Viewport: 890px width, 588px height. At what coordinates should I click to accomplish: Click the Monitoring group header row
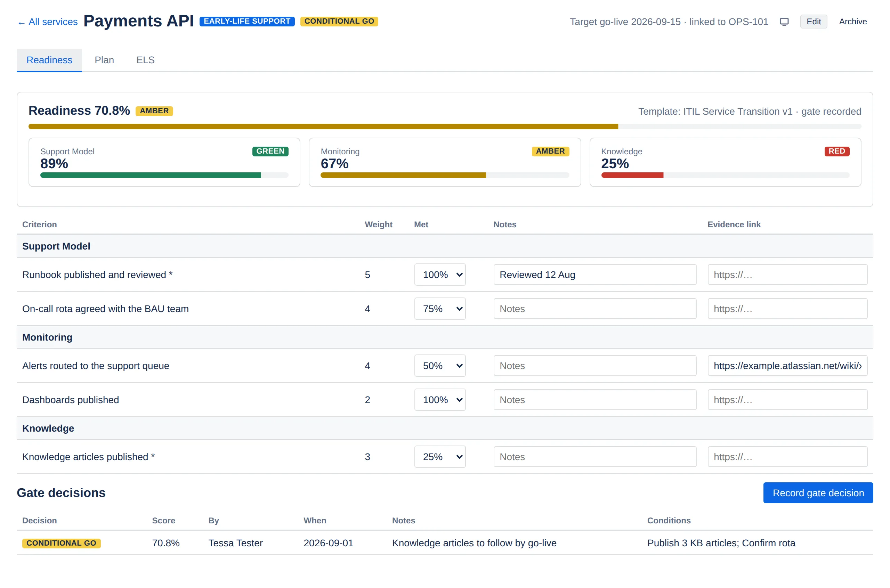[x=445, y=337]
